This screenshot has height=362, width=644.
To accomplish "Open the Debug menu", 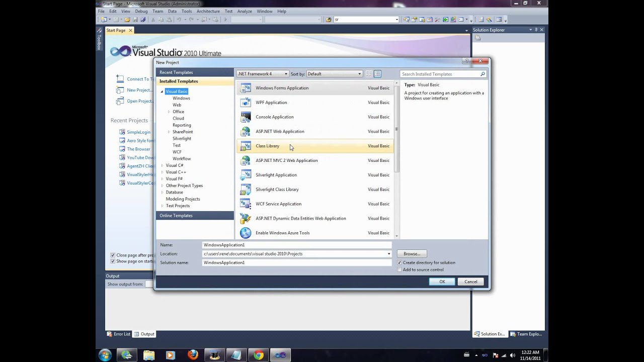I will click(x=141, y=11).
